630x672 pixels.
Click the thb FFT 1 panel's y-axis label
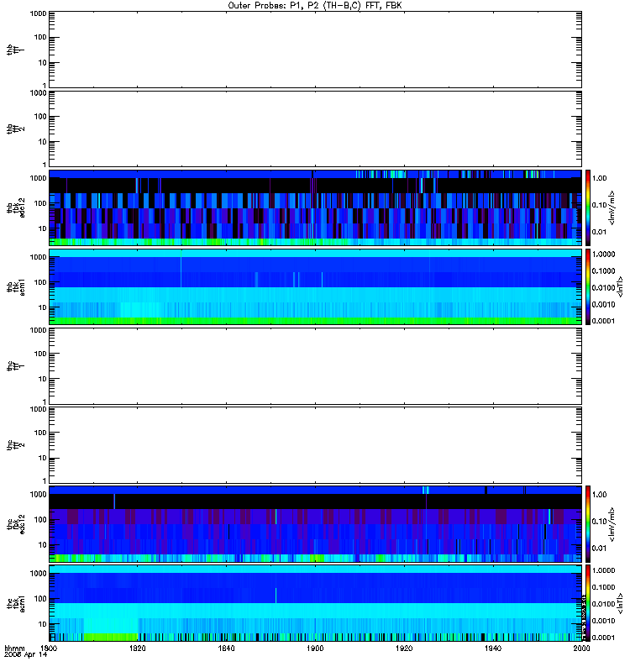[x=16, y=50]
